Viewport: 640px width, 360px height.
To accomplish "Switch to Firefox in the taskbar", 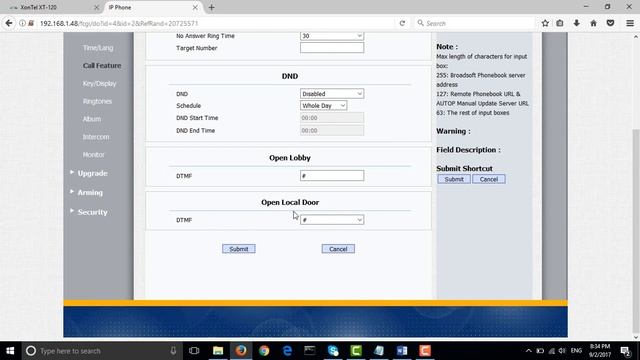I will (x=241, y=351).
